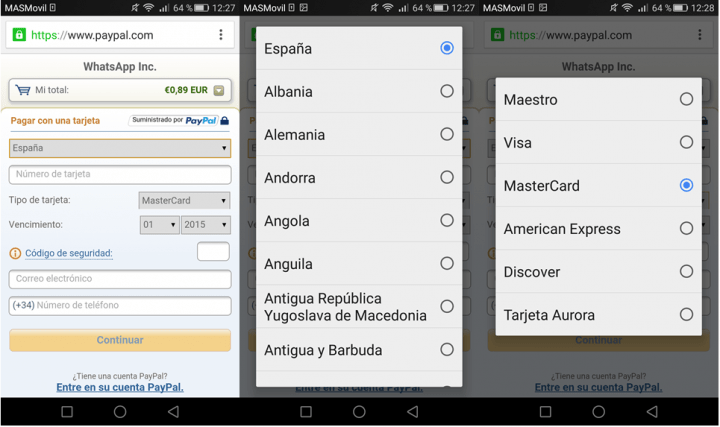
Task: Pick Andorra from the country list
Action: (x=446, y=178)
